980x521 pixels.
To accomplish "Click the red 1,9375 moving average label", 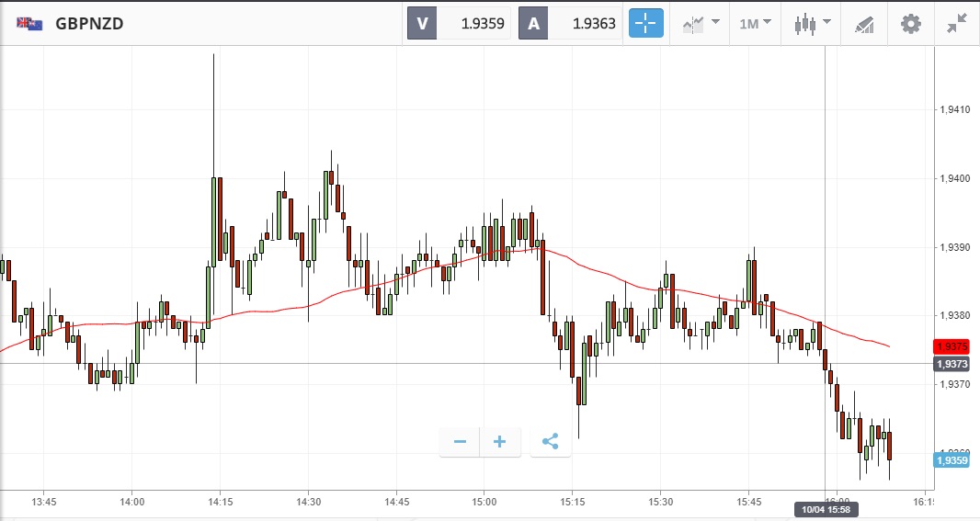I will coord(952,346).
